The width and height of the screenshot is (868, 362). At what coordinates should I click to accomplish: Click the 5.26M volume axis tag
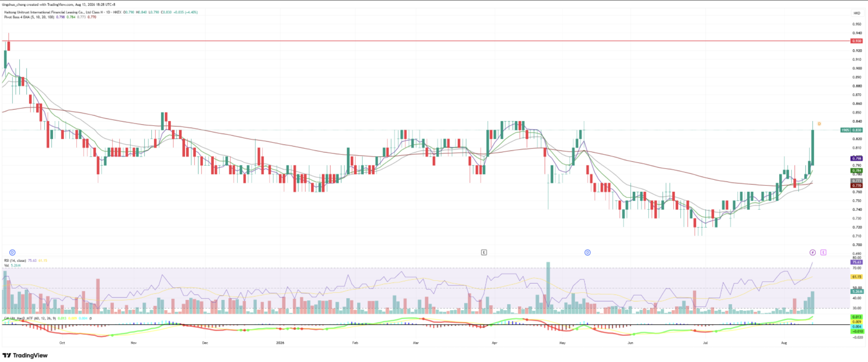pos(856,292)
